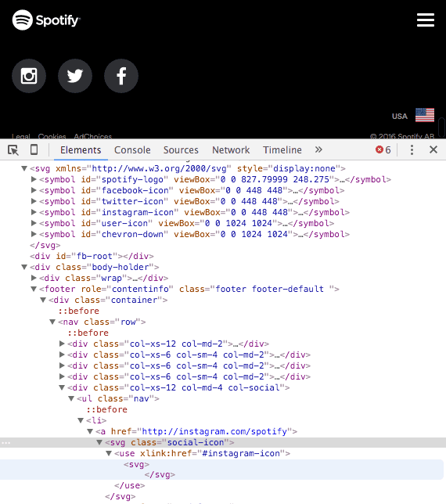The image size is (446, 504).
Task: Switch to the Network tab
Action: click(x=231, y=150)
